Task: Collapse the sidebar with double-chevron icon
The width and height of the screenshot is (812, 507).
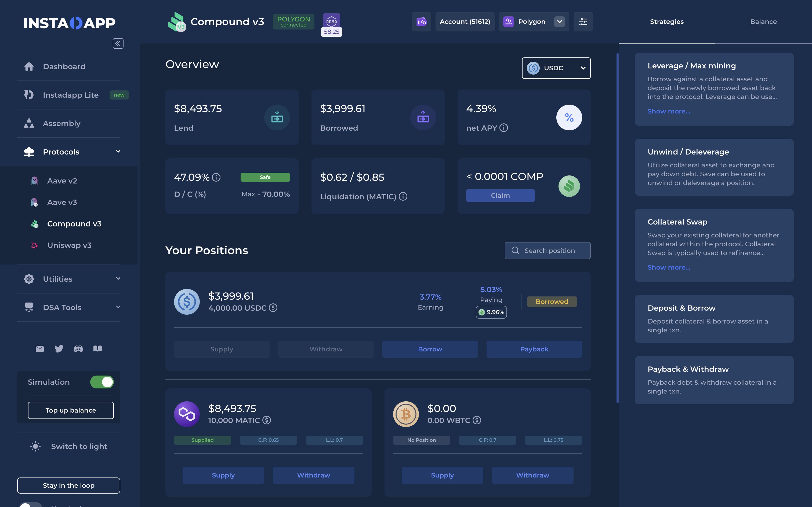Action: [x=118, y=43]
